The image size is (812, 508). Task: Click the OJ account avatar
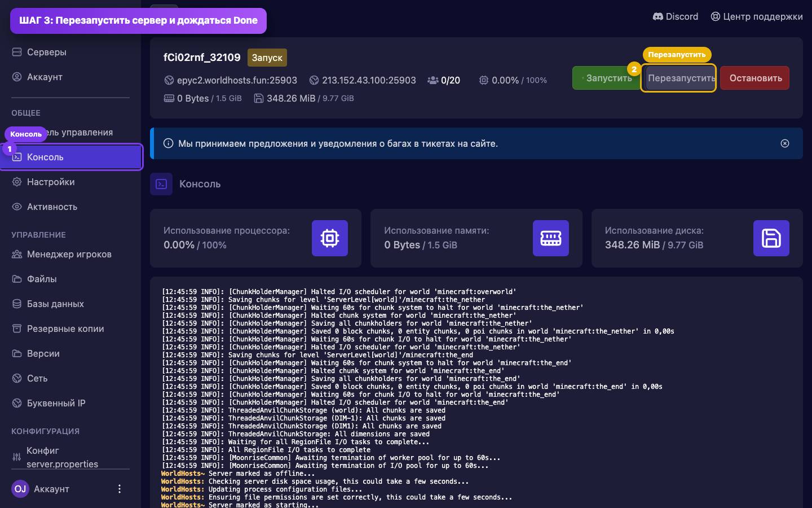click(x=20, y=489)
